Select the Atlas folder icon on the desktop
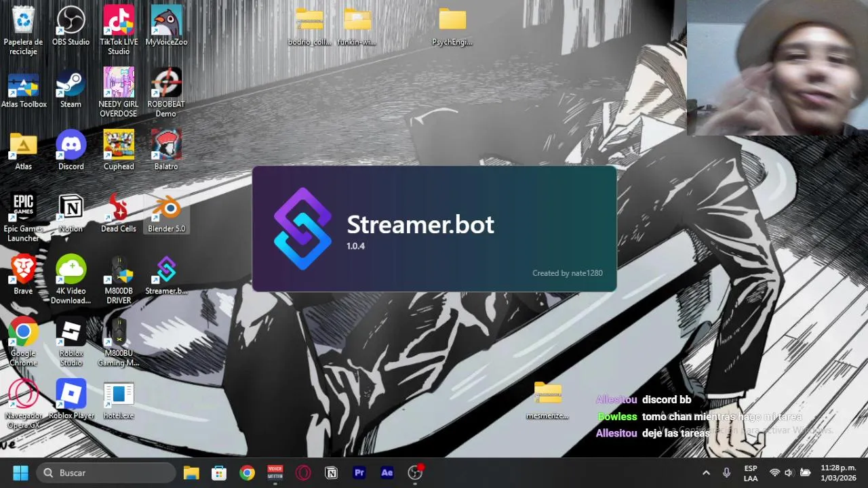The height and width of the screenshot is (488, 868). point(23,150)
